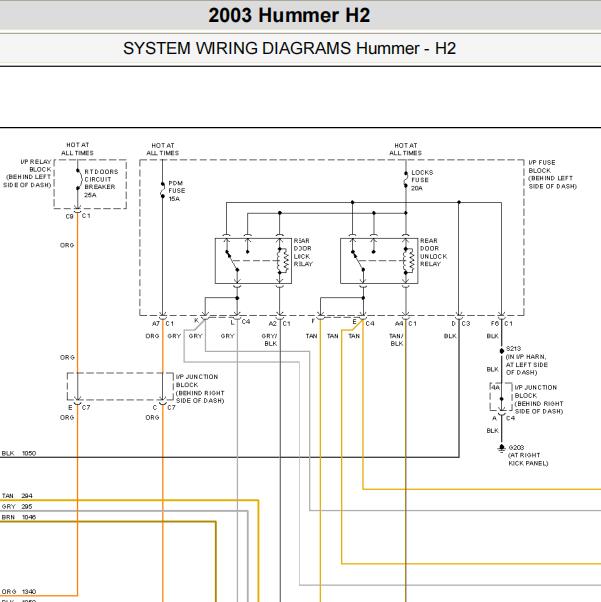Click the LOCKS fuse symbol
This screenshot has width=601, height=602.
click(x=406, y=180)
